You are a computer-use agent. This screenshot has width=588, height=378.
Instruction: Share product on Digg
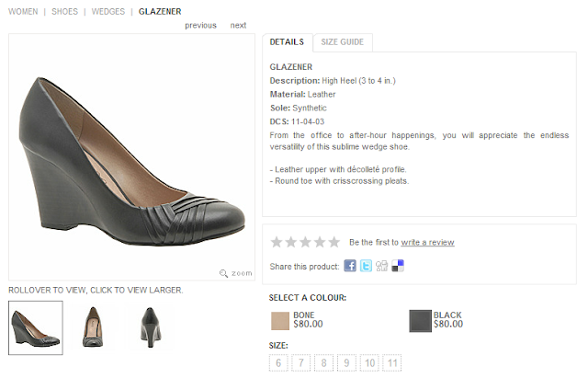[x=381, y=266]
